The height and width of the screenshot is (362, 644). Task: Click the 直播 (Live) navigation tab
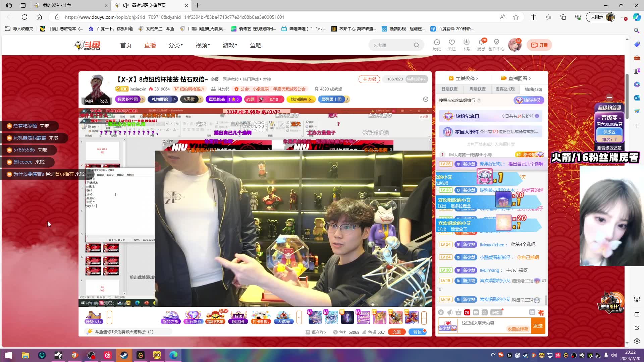click(150, 45)
